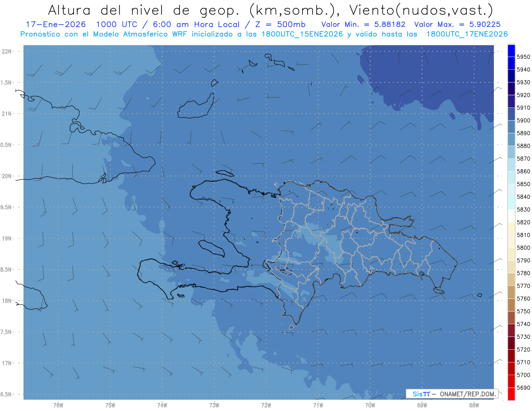Select the colorbar value '5800'
The height and width of the screenshot is (411, 532).
pyautogui.click(x=523, y=248)
